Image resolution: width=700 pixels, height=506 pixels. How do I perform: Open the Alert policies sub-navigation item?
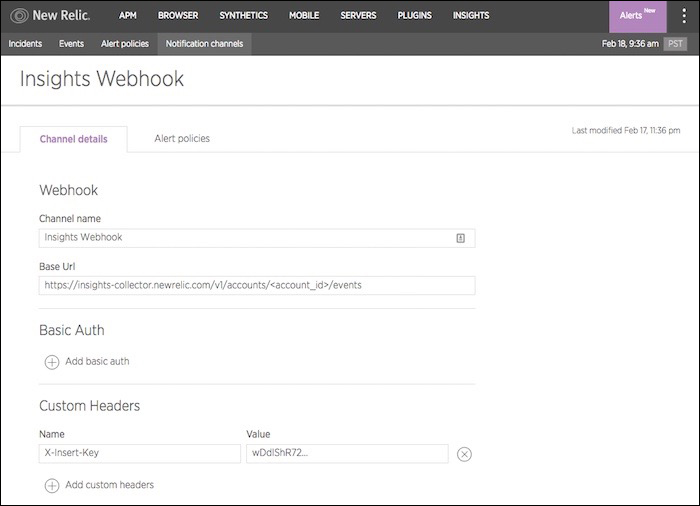[x=125, y=44]
